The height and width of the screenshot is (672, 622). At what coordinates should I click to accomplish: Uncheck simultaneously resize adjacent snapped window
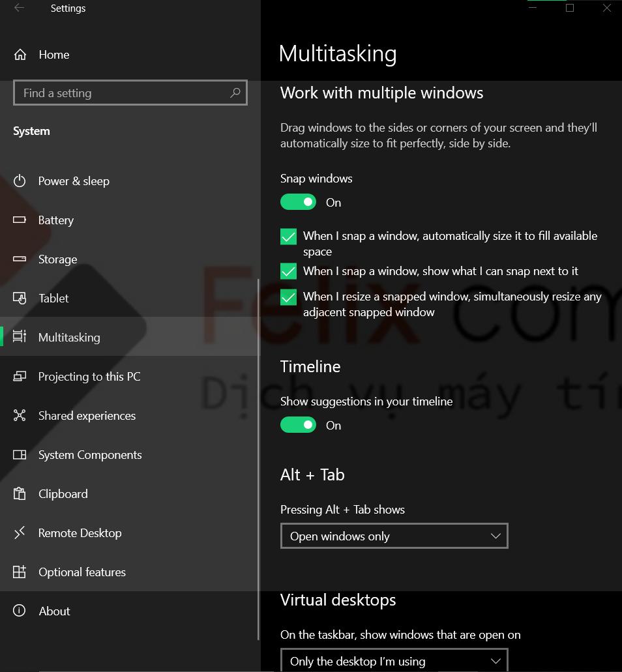click(x=288, y=297)
